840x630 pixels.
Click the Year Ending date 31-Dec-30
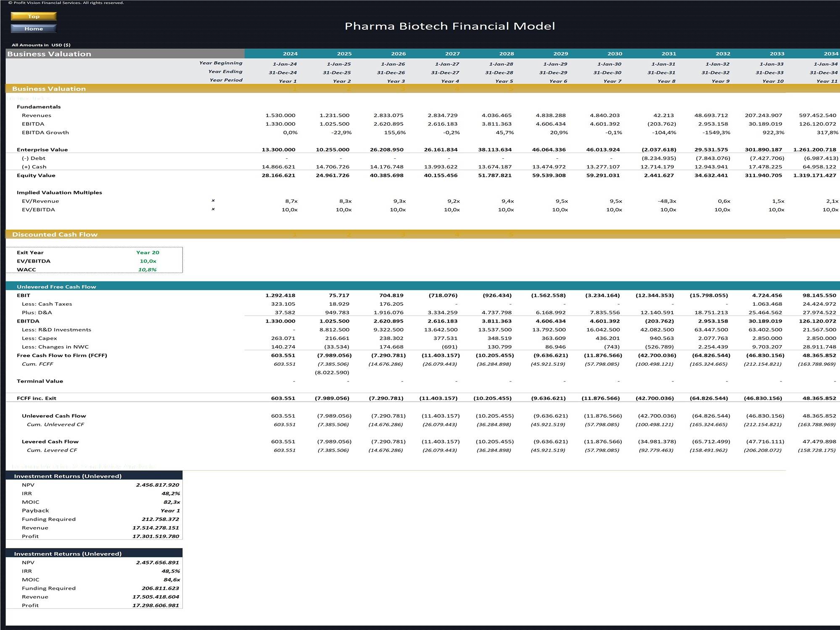[x=607, y=73]
